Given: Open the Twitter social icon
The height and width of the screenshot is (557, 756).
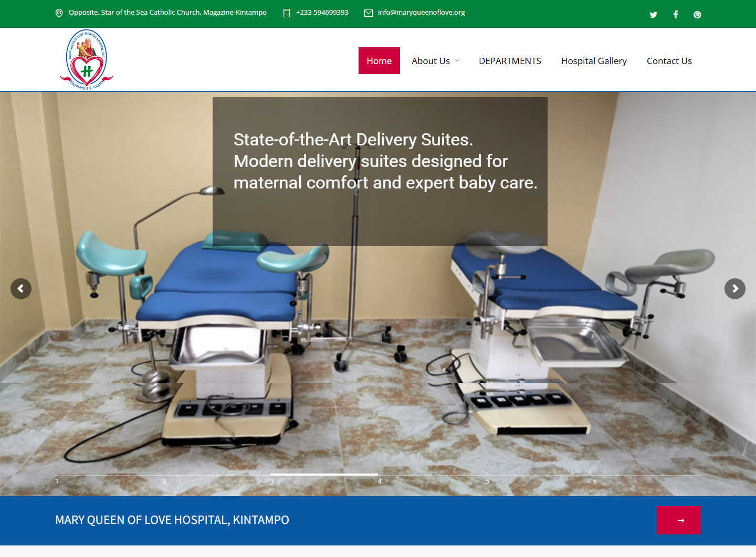Looking at the screenshot, I should pyautogui.click(x=653, y=15).
